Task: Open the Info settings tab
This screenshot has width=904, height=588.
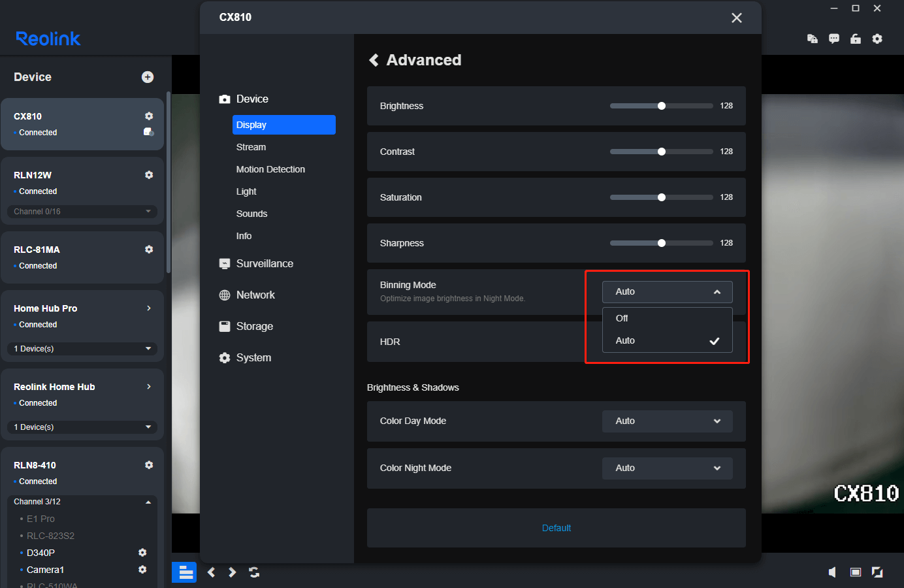Action: coord(244,236)
